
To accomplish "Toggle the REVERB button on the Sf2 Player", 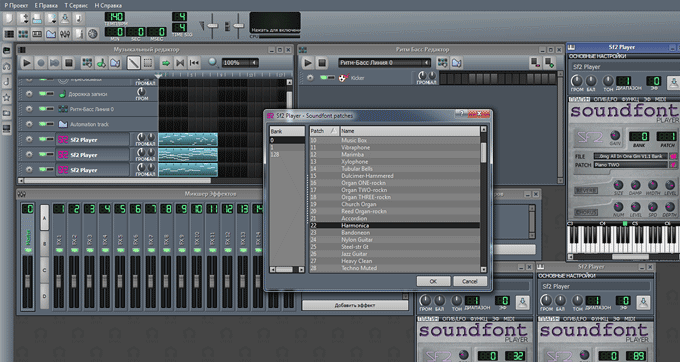I will click(586, 191).
